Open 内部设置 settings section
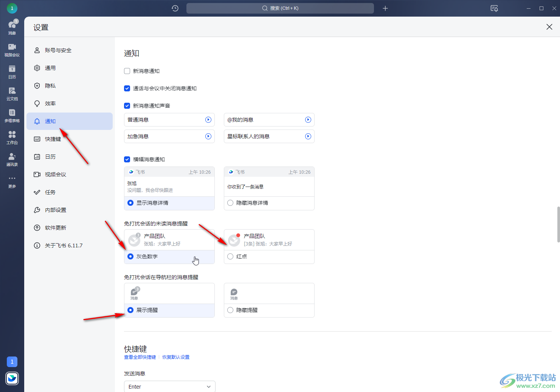 (x=70, y=210)
